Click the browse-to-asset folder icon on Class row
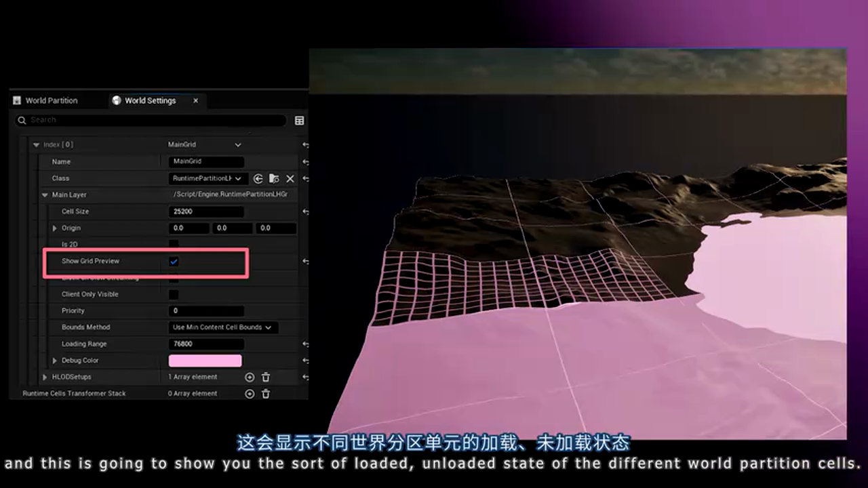This screenshot has height=488, width=868. [x=273, y=178]
